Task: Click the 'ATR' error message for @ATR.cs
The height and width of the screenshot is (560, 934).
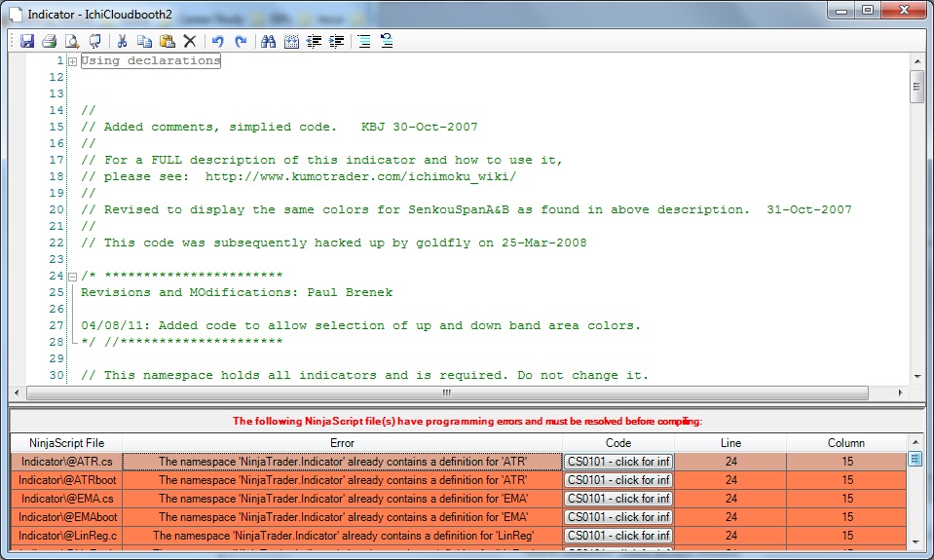Action: pyautogui.click(x=343, y=462)
